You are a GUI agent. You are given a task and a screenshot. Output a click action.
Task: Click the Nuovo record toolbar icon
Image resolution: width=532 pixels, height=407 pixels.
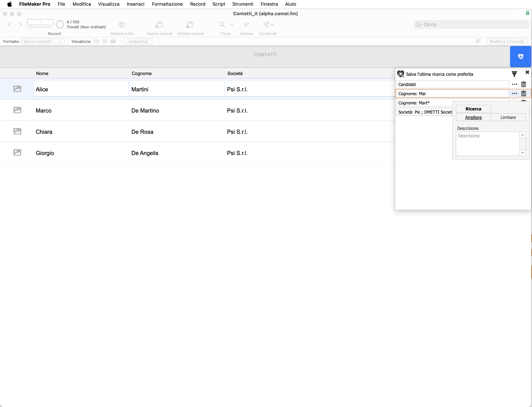(x=159, y=25)
